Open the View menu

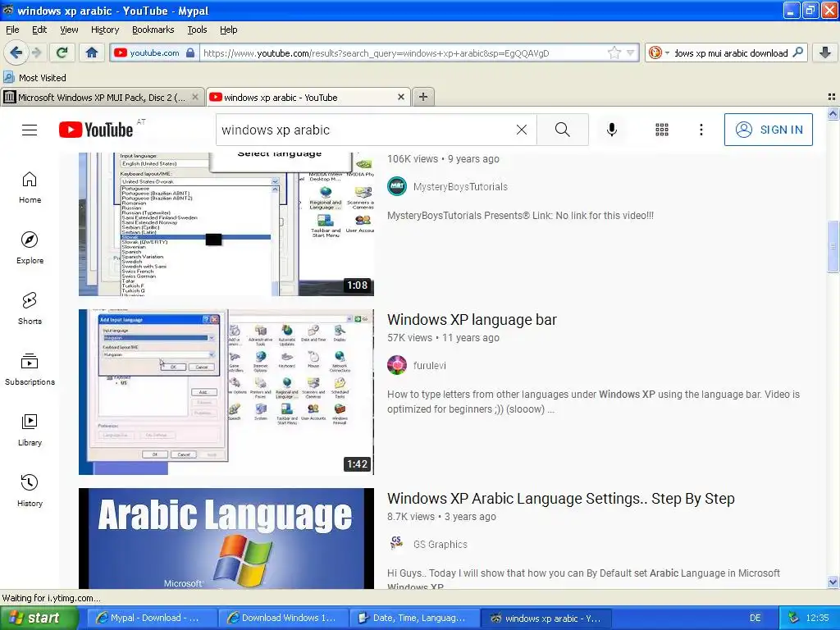coord(69,30)
